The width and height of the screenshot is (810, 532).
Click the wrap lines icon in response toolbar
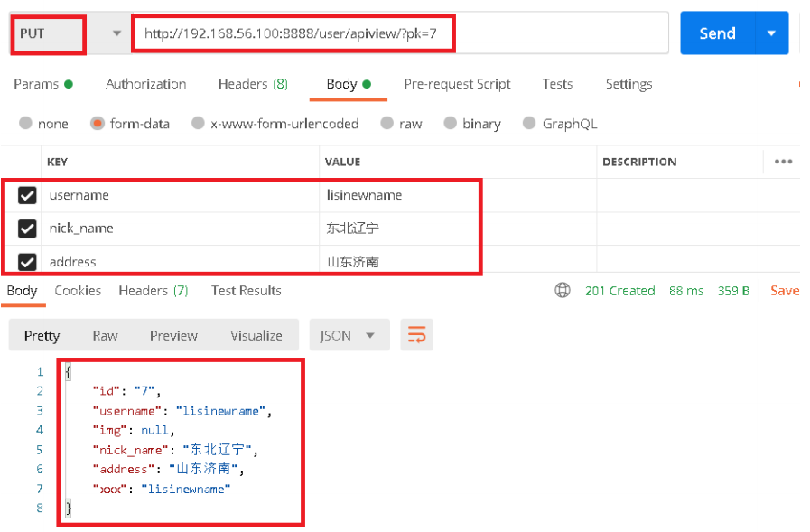click(417, 335)
